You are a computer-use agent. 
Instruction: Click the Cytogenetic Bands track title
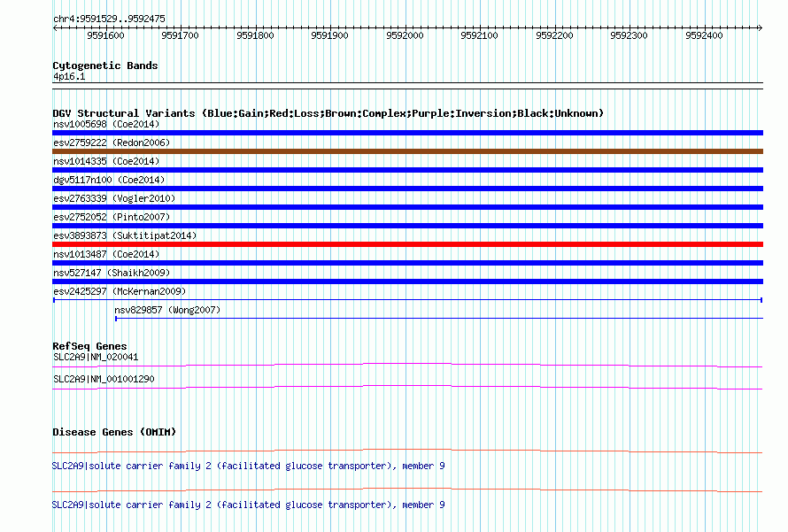pos(105,66)
